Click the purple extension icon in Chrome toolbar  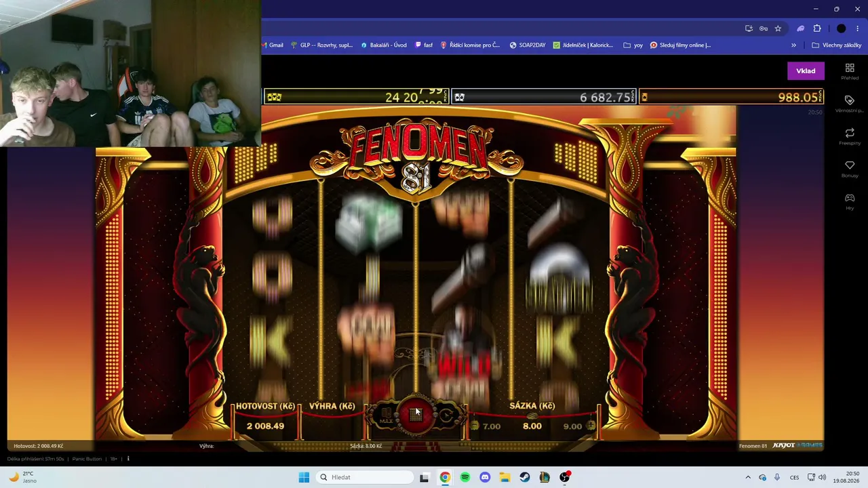(x=801, y=28)
